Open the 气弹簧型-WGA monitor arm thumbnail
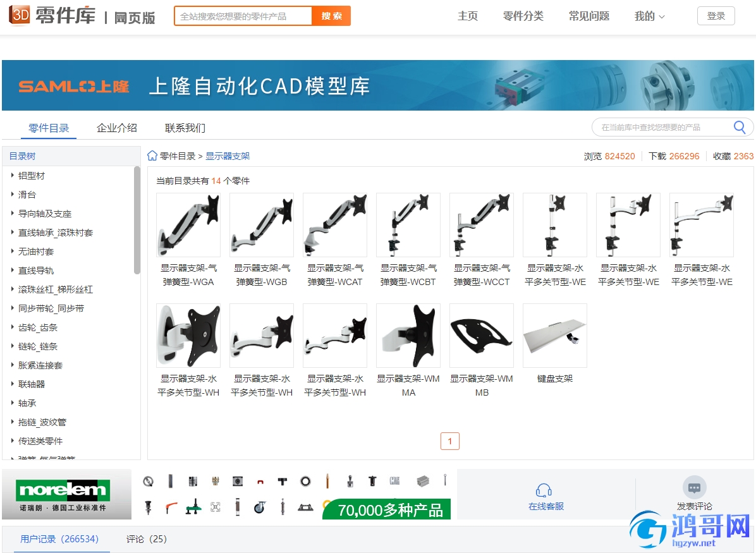 point(188,224)
